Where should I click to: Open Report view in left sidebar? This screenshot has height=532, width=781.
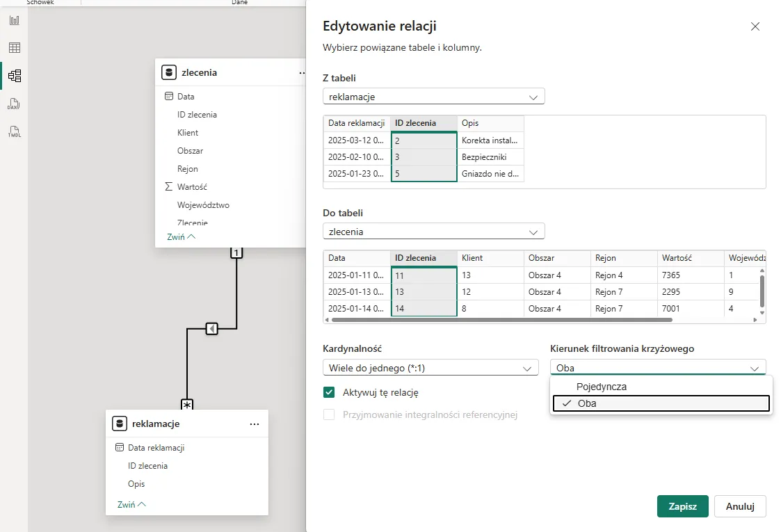click(x=14, y=20)
